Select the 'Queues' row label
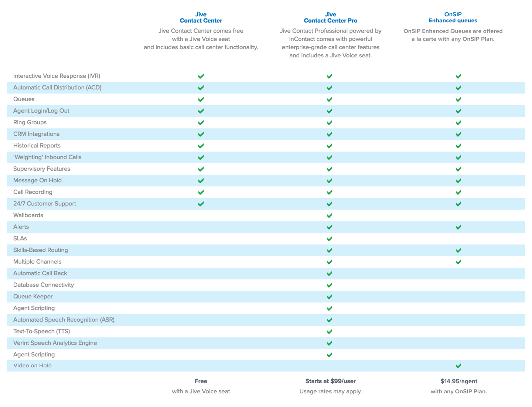 tap(24, 99)
